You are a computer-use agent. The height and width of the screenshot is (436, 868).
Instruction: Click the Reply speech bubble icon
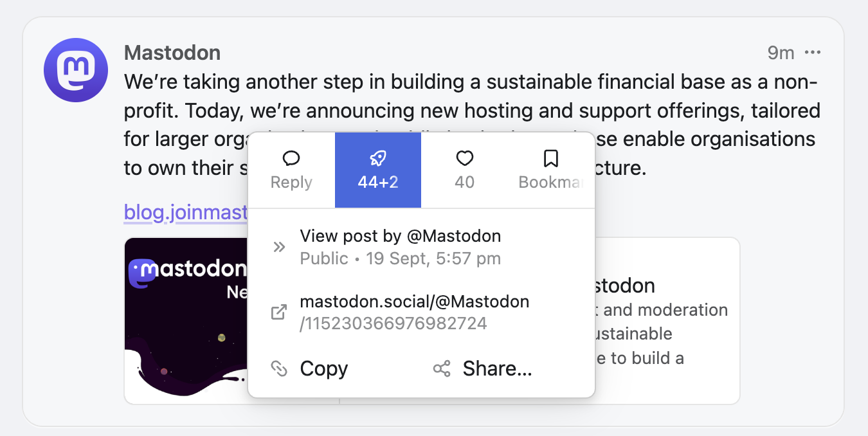coord(291,158)
